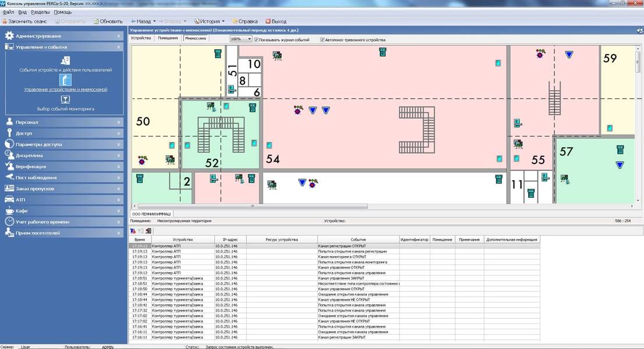Viewport: 644px width, 349px height.
Task: Switch to the 'Устройства' tab
Action: [141, 38]
